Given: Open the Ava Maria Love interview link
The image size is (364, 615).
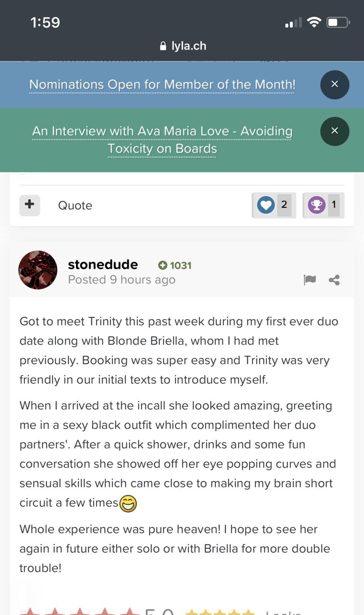Looking at the screenshot, I should coord(162,139).
